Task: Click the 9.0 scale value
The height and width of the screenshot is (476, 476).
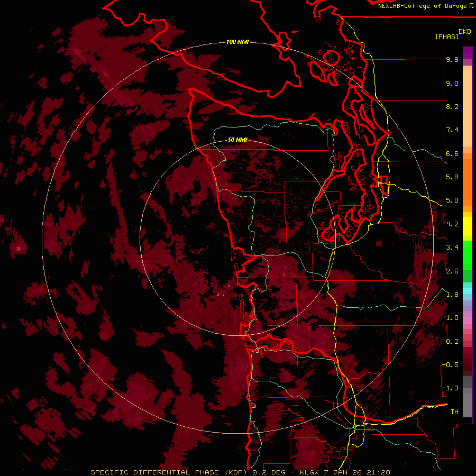Action: click(452, 84)
